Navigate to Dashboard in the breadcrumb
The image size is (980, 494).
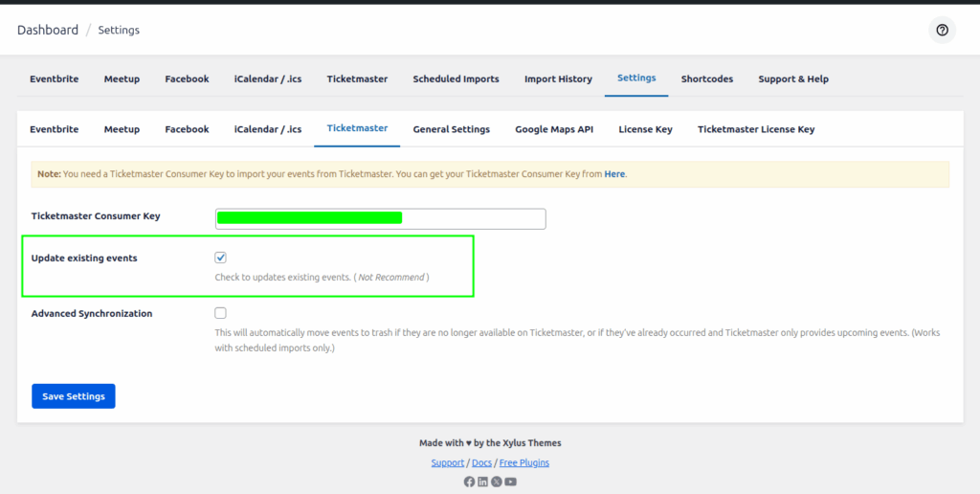[x=48, y=30]
